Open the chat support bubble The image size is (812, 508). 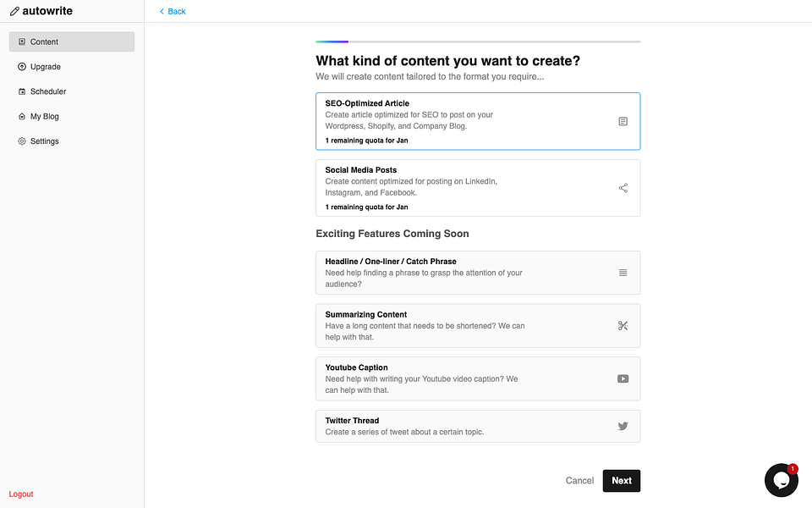[x=781, y=480]
